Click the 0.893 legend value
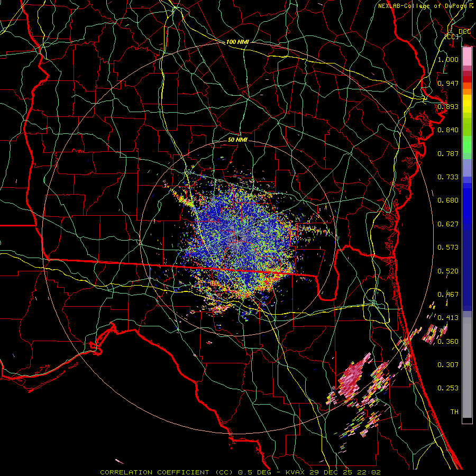 coord(448,106)
